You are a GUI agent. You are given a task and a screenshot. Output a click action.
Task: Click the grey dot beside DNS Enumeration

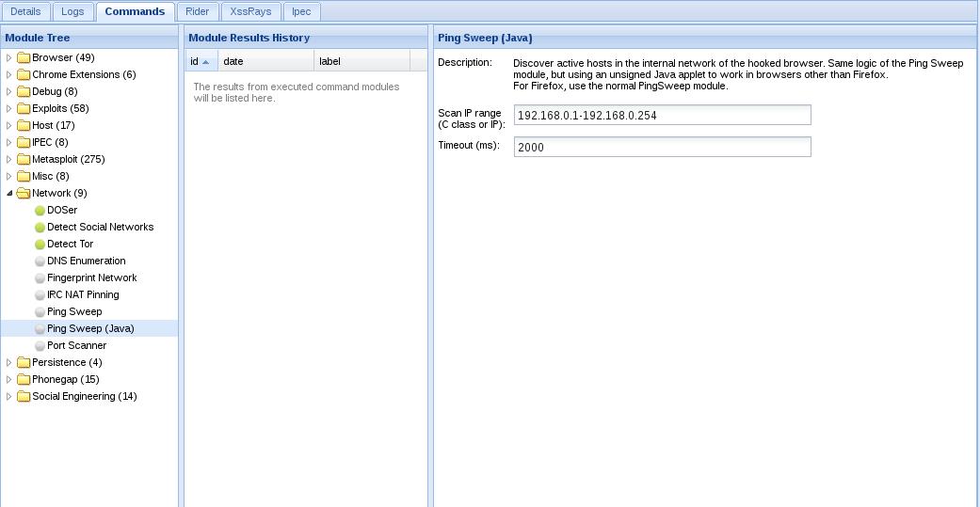(x=40, y=261)
